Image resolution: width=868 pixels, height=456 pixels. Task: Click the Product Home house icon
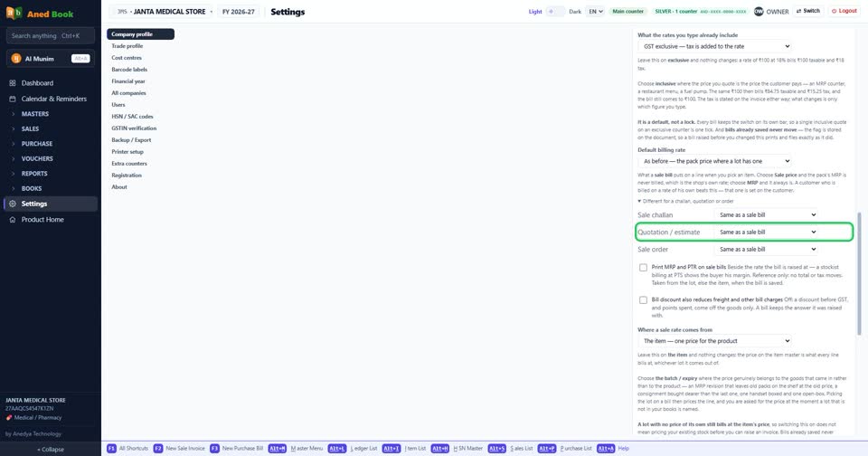12,220
